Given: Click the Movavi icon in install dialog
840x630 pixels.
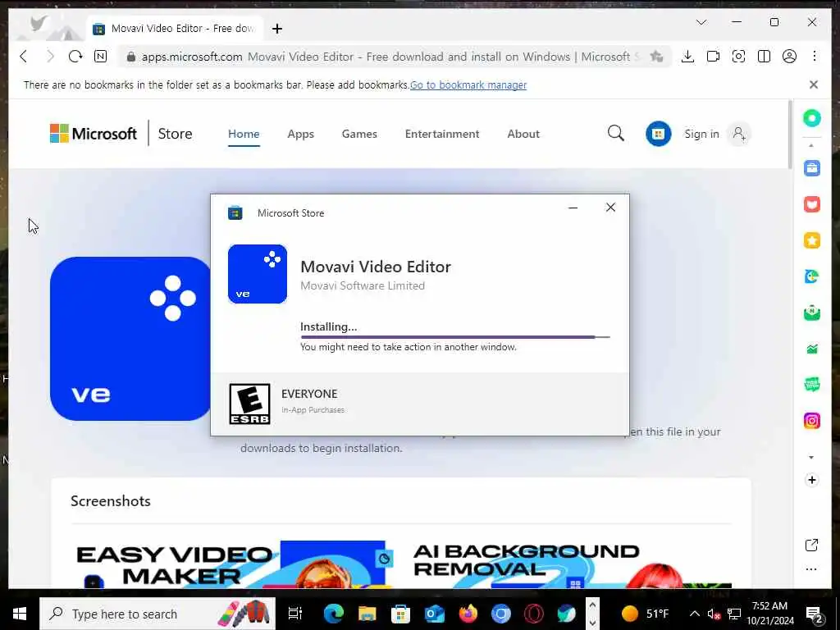Looking at the screenshot, I should click(258, 274).
